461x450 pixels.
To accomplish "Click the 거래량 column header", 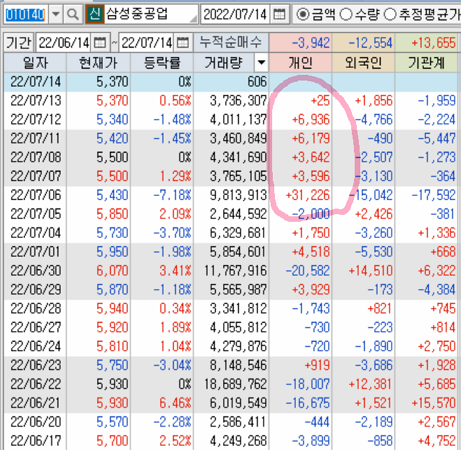I will 224,63.
